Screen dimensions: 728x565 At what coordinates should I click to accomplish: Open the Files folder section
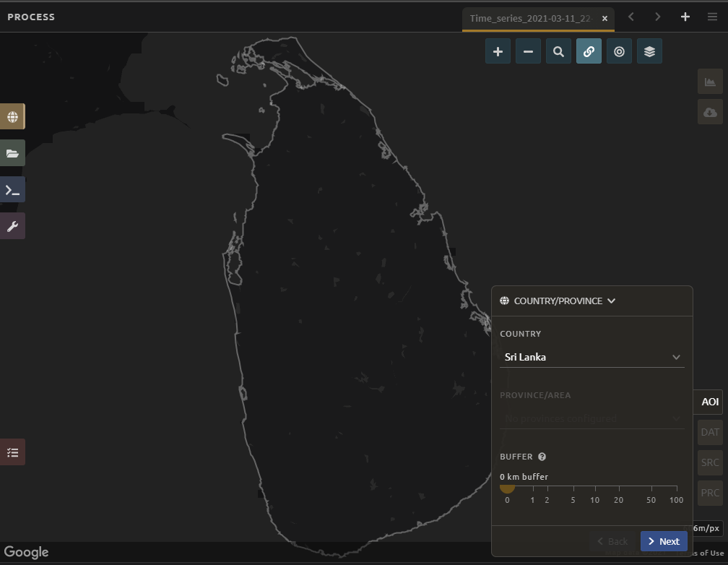pyautogui.click(x=12, y=153)
